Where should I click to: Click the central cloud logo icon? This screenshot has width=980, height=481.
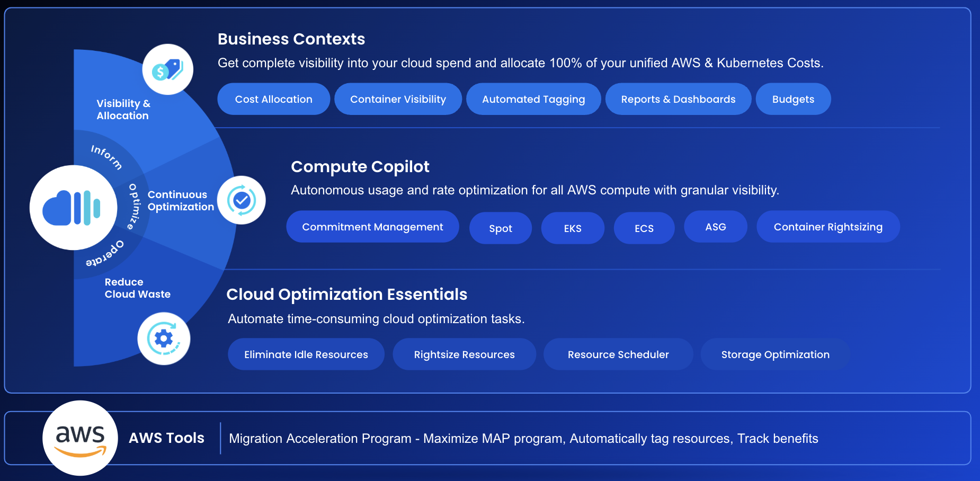(x=73, y=208)
